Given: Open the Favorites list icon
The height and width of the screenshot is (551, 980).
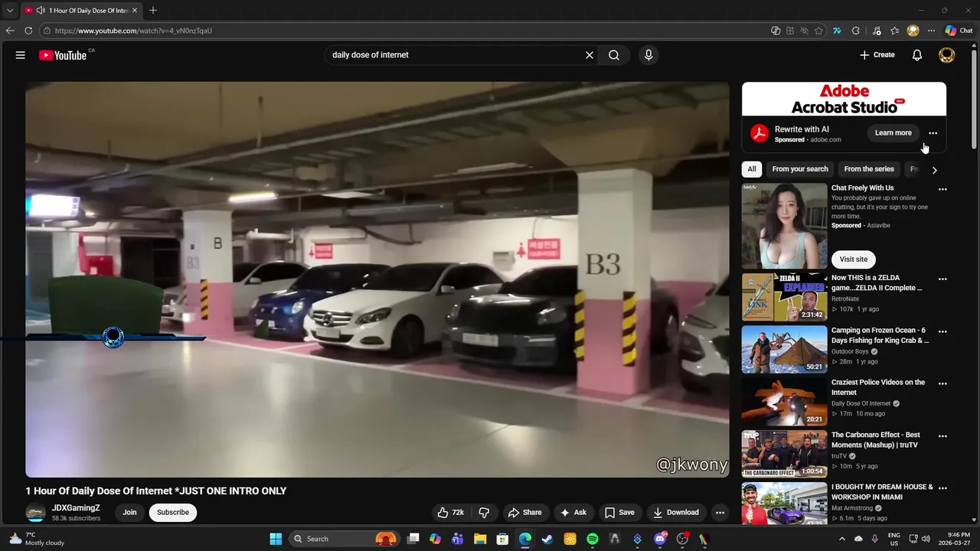Looking at the screenshot, I should [894, 31].
